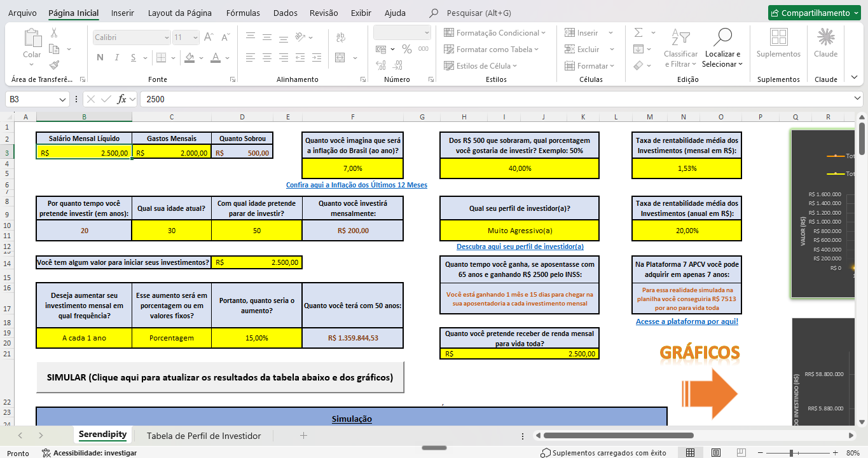Open link Descubra aqui seu perfil de investidor(a)

point(520,246)
